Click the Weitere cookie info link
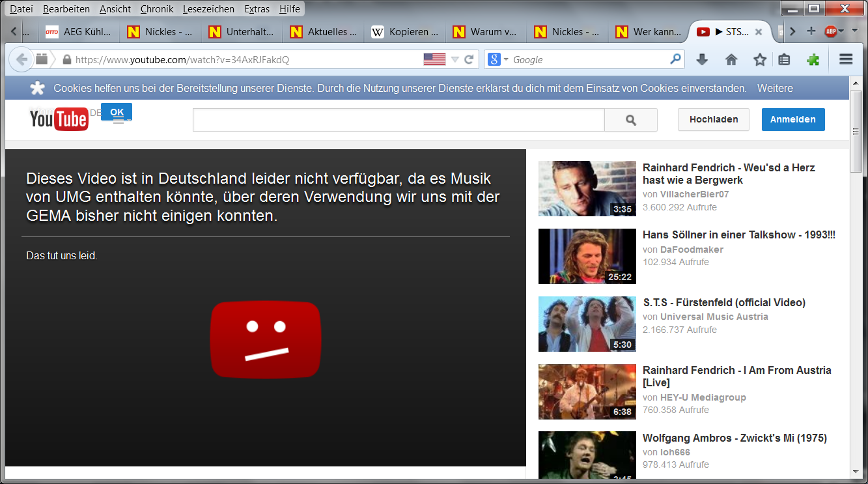 tap(775, 88)
